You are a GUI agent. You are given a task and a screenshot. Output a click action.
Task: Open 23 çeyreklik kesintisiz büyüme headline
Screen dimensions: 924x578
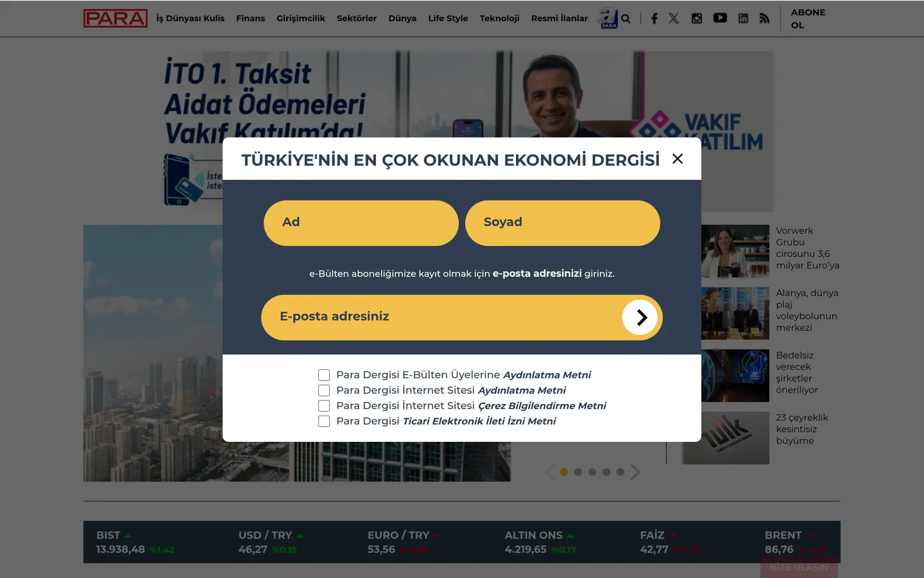click(x=801, y=429)
